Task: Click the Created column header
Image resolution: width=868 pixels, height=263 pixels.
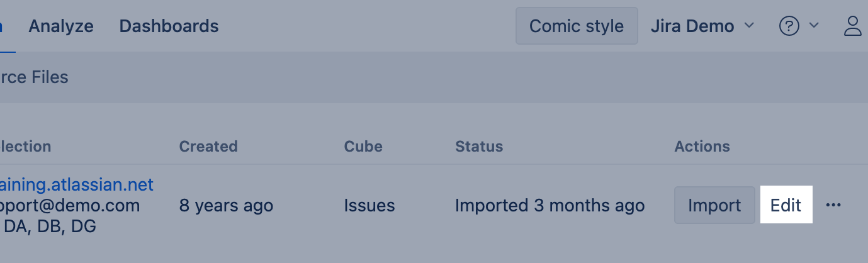Action: [208, 147]
